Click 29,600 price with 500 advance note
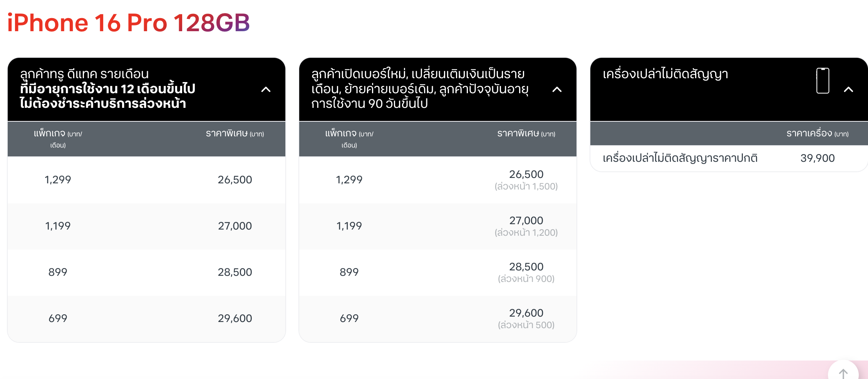 click(526, 313)
